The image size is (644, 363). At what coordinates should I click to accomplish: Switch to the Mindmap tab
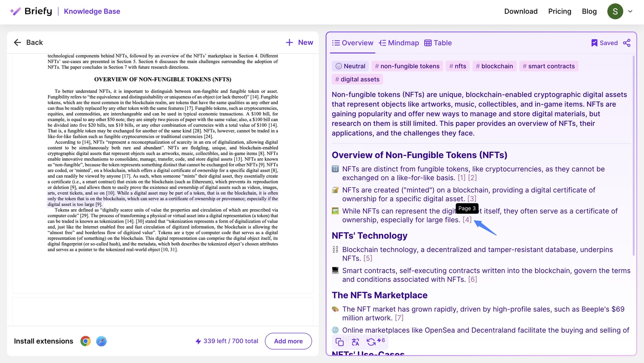pos(399,43)
